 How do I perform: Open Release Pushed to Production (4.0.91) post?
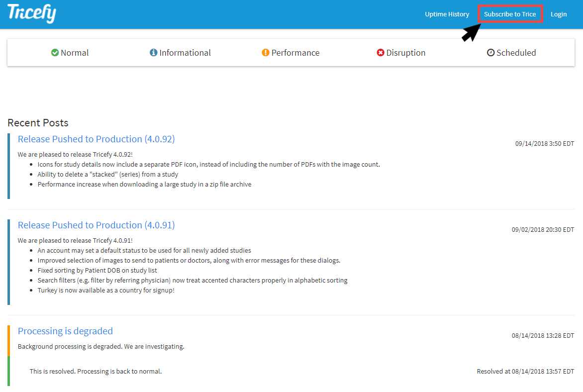coord(97,225)
